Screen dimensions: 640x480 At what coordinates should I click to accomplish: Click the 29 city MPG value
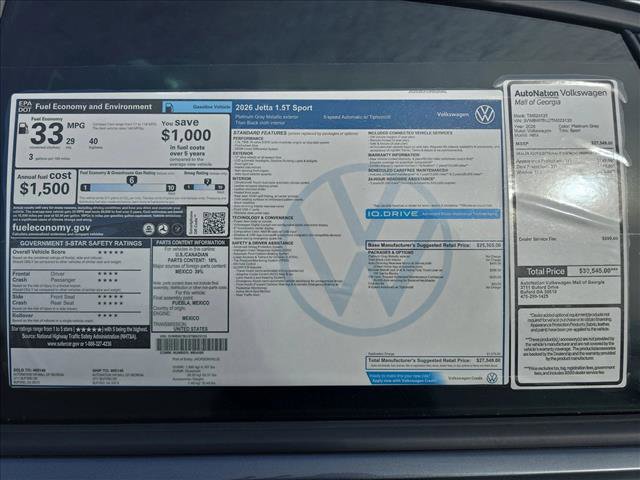(x=70, y=141)
